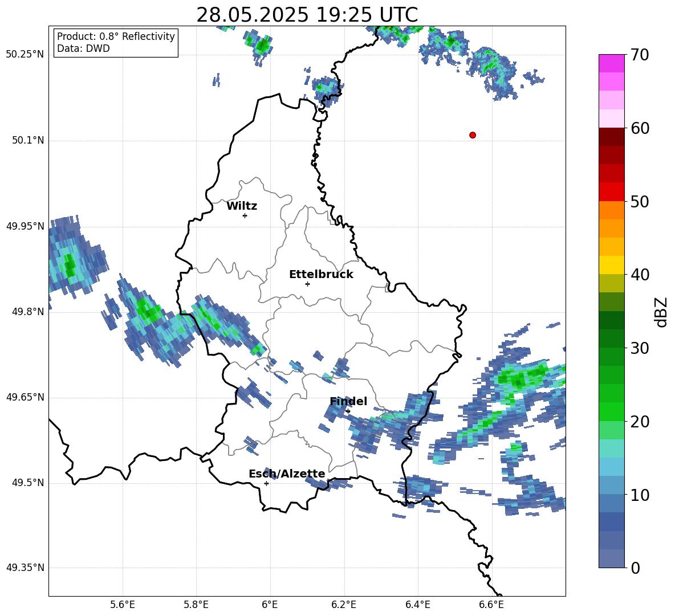675x616 pixels.
Task: Select the Findel city label
Action: point(348,401)
